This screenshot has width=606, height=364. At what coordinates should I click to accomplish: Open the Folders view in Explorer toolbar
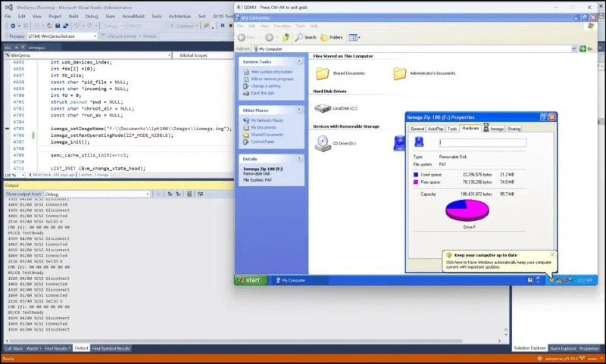[332, 37]
